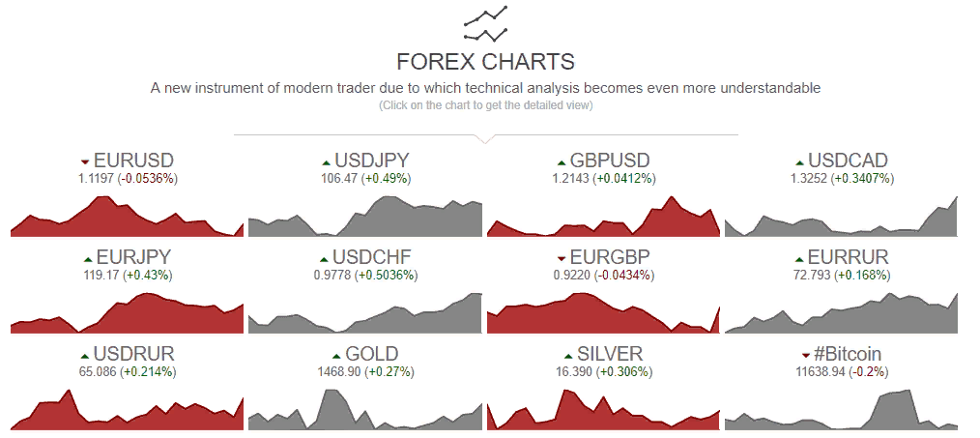Click the red down arrow beside EURGBP
Viewport: 980px width, 438px height.
tap(562, 259)
